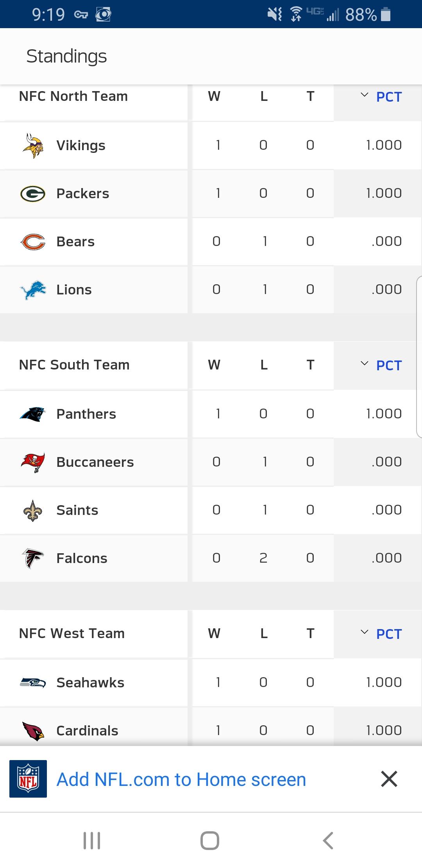Tap the Seahawks team logo
Viewport: 422px width, 868px height.
pos(33,683)
